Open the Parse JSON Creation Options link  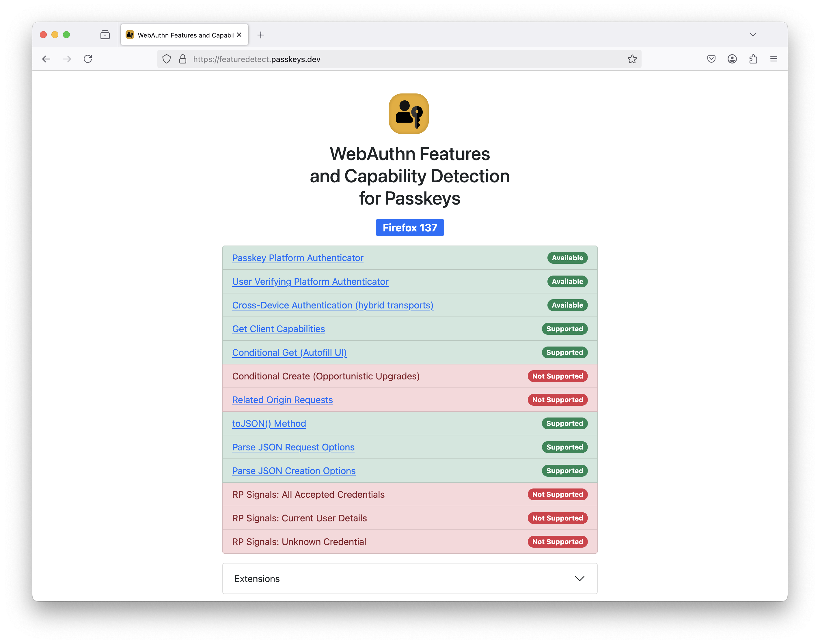(294, 471)
